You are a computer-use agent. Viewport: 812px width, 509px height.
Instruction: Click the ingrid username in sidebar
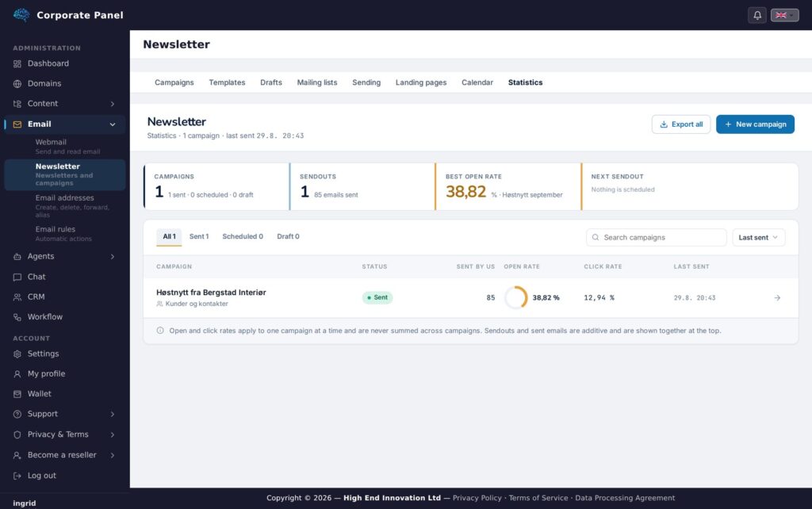click(25, 503)
